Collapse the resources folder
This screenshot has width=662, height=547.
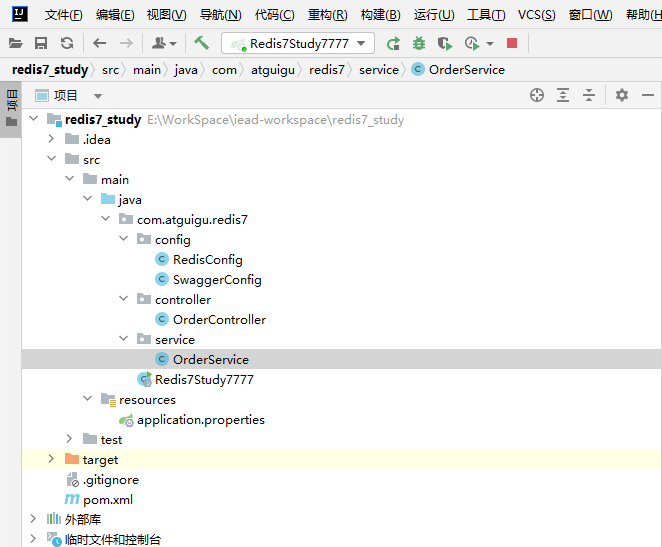click(x=87, y=399)
